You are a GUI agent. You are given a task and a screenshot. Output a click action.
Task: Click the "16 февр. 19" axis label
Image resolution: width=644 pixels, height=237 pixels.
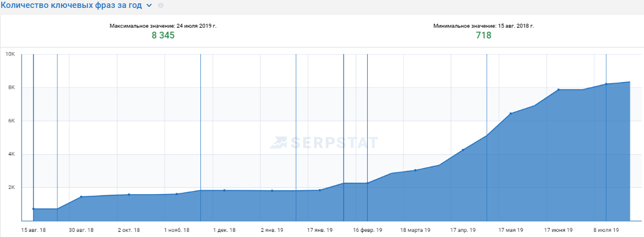click(x=367, y=230)
